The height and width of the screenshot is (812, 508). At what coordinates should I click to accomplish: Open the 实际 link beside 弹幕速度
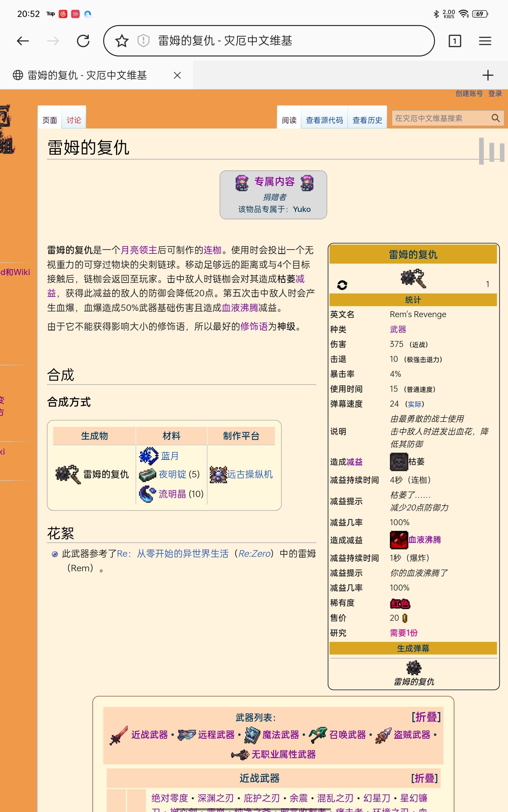[x=415, y=404]
